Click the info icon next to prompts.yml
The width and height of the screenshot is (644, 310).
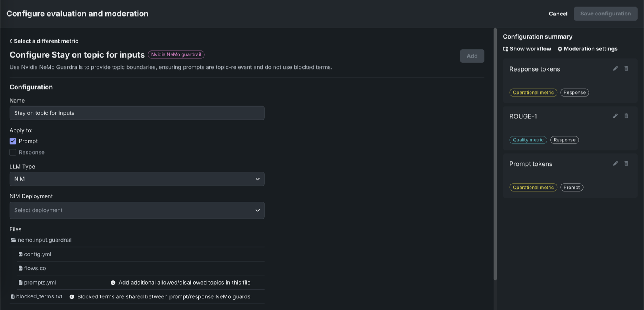coord(113,283)
